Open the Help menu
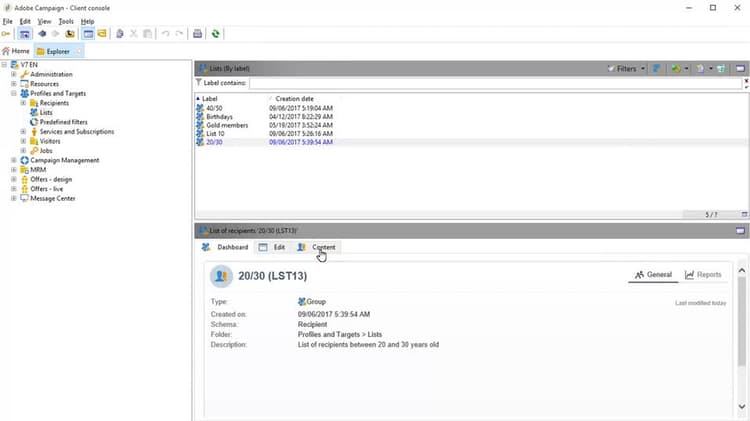The width and height of the screenshot is (750, 421). [87, 22]
